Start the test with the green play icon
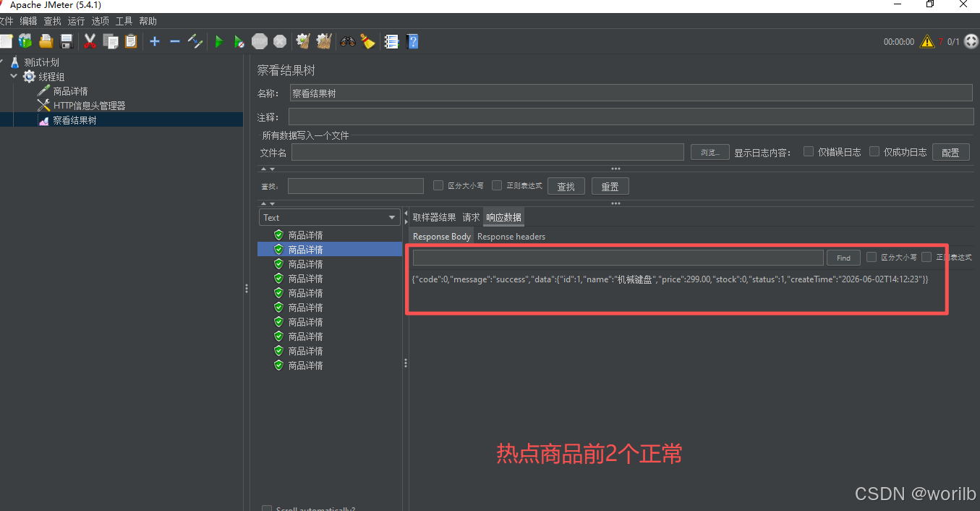 tap(218, 41)
